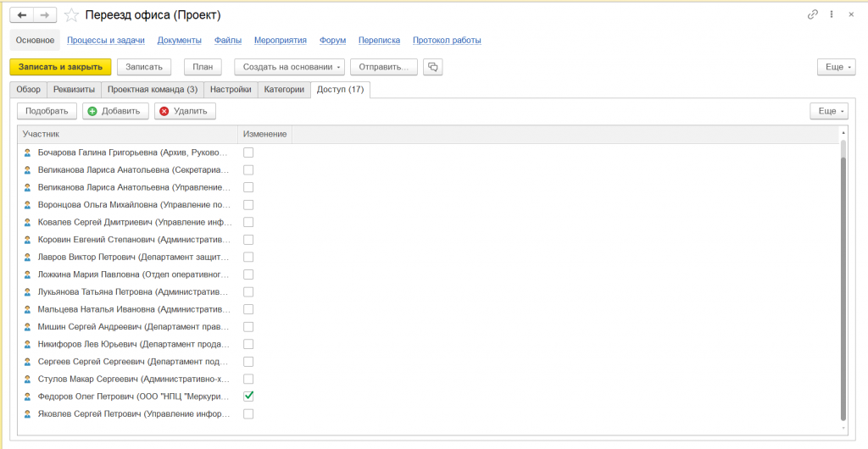Click Добавить to add a participant

115,111
